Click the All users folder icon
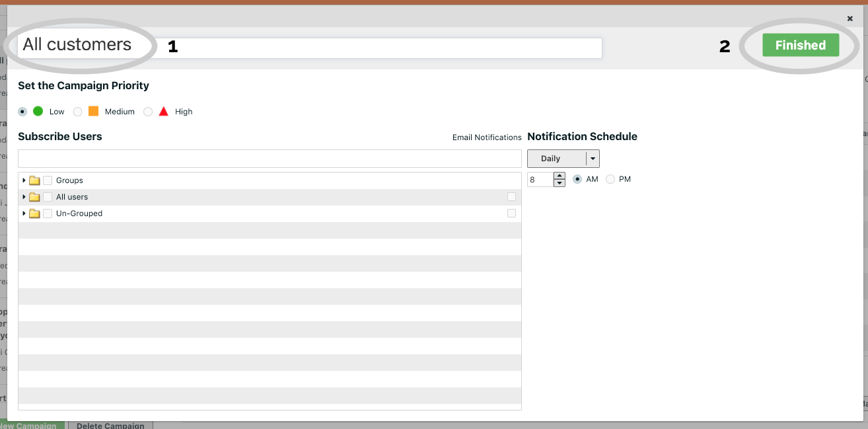The image size is (868, 429). [x=34, y=197]
